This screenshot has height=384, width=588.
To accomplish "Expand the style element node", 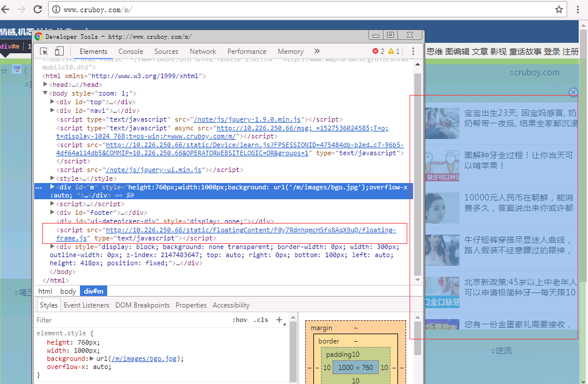I will pos(53,178).
